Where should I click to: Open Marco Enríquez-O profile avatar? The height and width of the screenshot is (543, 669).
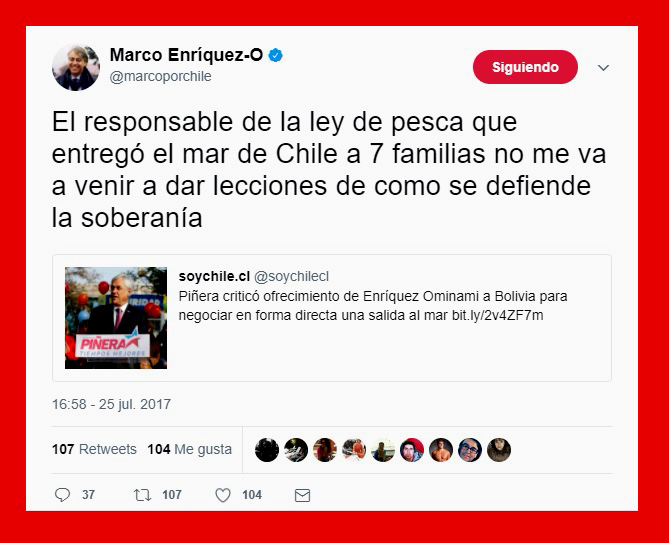[x=76, y=67]
